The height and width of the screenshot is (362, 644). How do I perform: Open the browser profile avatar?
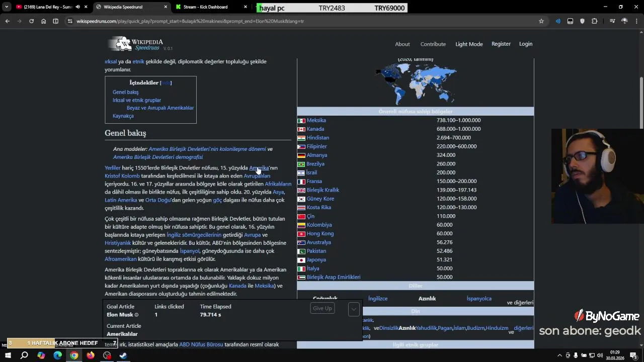tap(624, 21)
